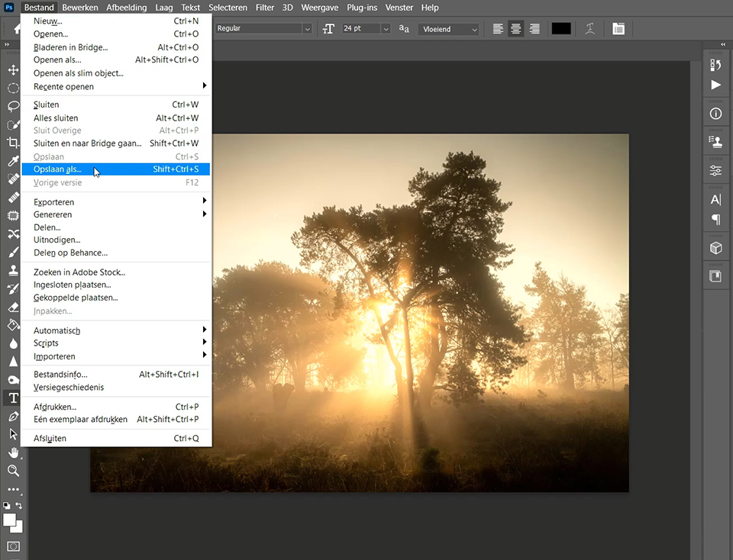Select the Crop tool
This screenshot has width=733, height=560.
point(13,143)
